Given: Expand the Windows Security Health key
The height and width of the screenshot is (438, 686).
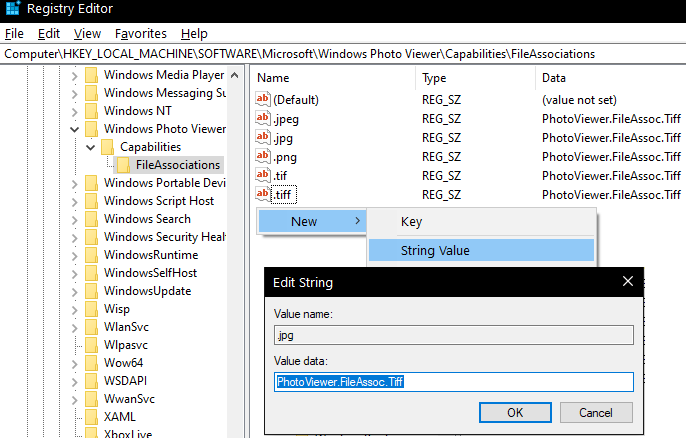Looking at the screenshot, I should coord(74,237).
